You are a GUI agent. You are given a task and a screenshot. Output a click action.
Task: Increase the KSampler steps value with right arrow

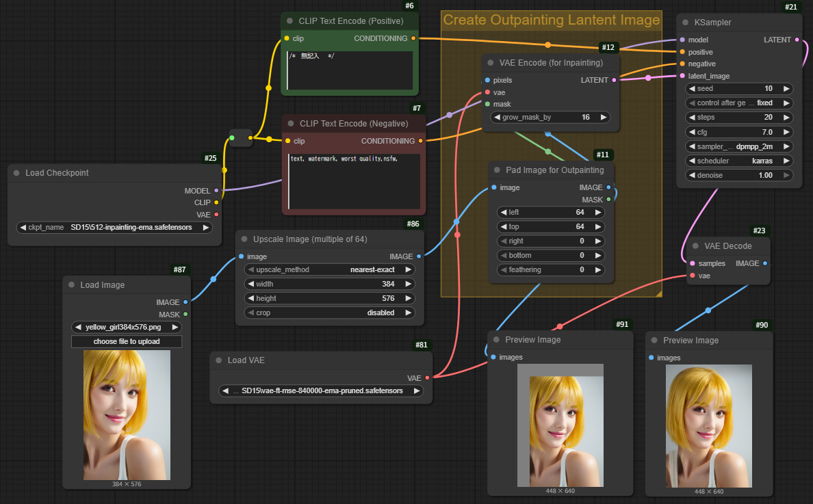point(786,118)
